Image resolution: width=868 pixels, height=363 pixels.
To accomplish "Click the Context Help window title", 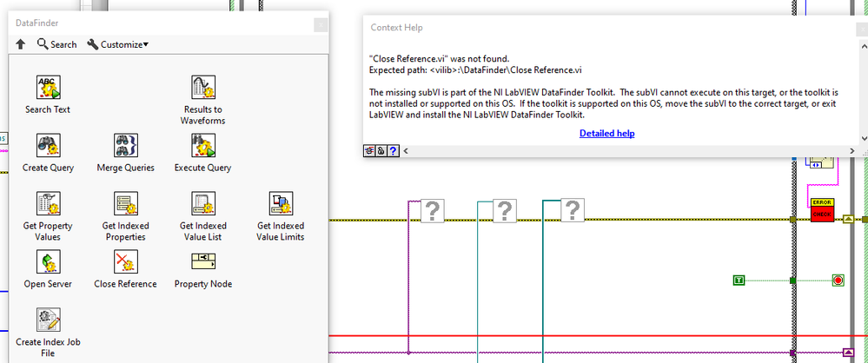I will pyautogui.click(x=396, y=27).
